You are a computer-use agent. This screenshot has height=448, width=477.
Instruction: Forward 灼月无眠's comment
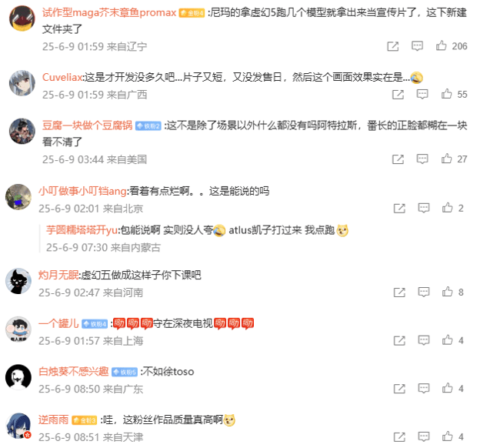399,293
